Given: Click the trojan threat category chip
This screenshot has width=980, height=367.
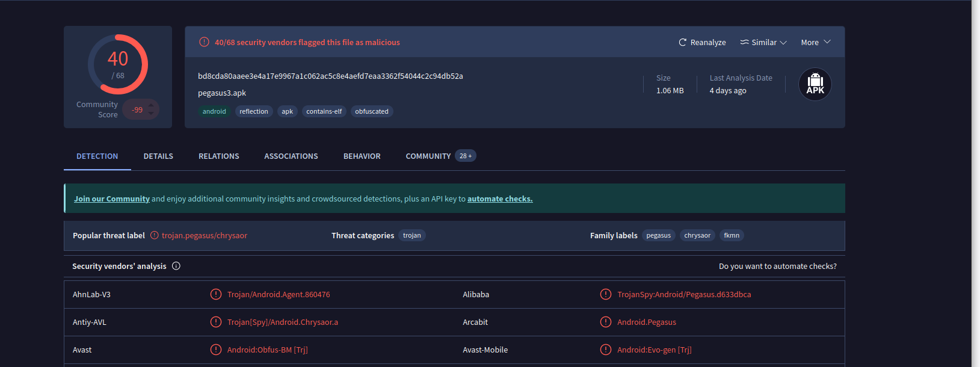Looking at the screenshot, I should [412, 235].
